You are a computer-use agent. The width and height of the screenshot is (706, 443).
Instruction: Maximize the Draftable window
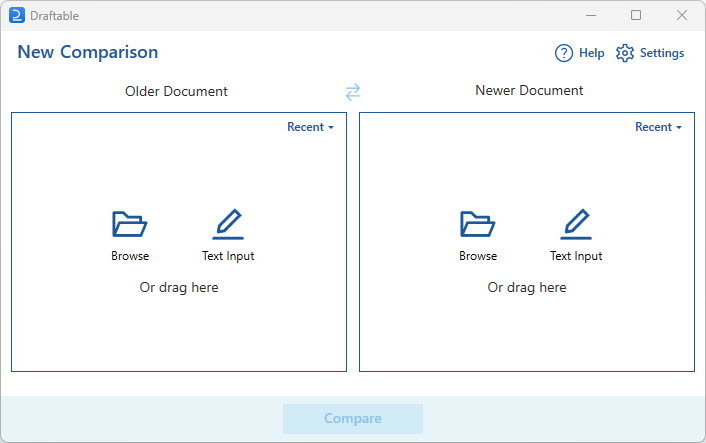pos(636,15)
